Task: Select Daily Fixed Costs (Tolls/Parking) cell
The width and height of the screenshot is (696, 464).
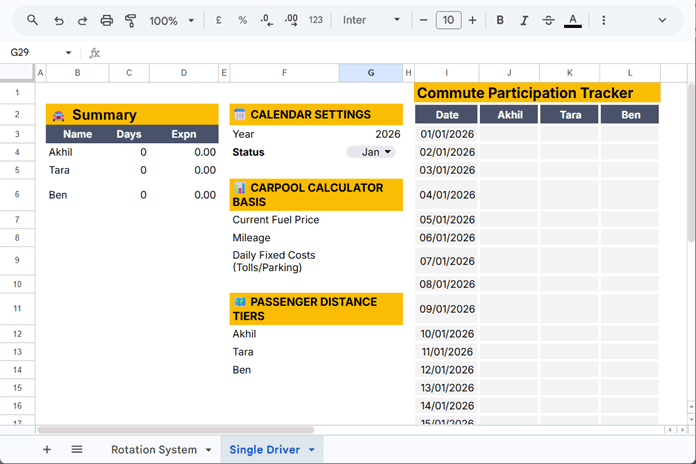Action: pyautogui.click(x=284, y=261)
